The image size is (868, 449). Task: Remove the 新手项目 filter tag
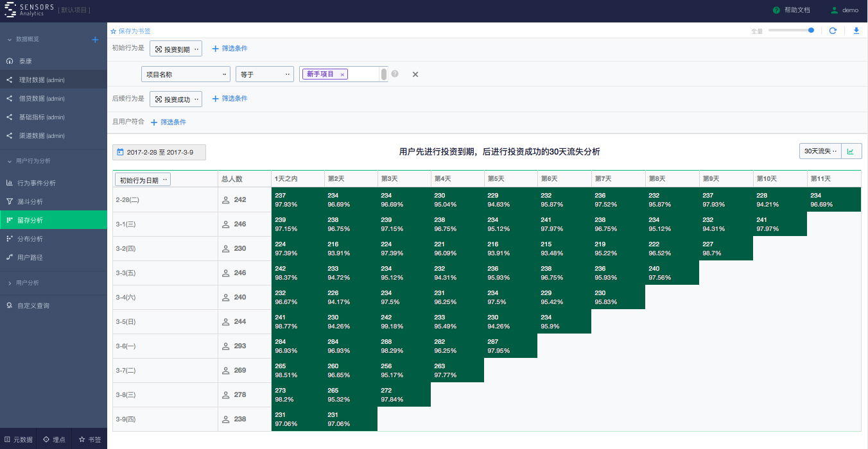[x=343, y=74]
